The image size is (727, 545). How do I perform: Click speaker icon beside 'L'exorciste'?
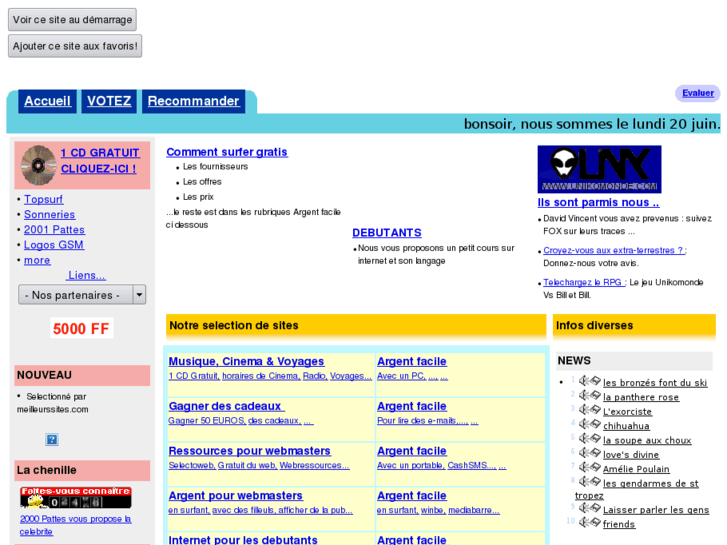click(584, 410)
